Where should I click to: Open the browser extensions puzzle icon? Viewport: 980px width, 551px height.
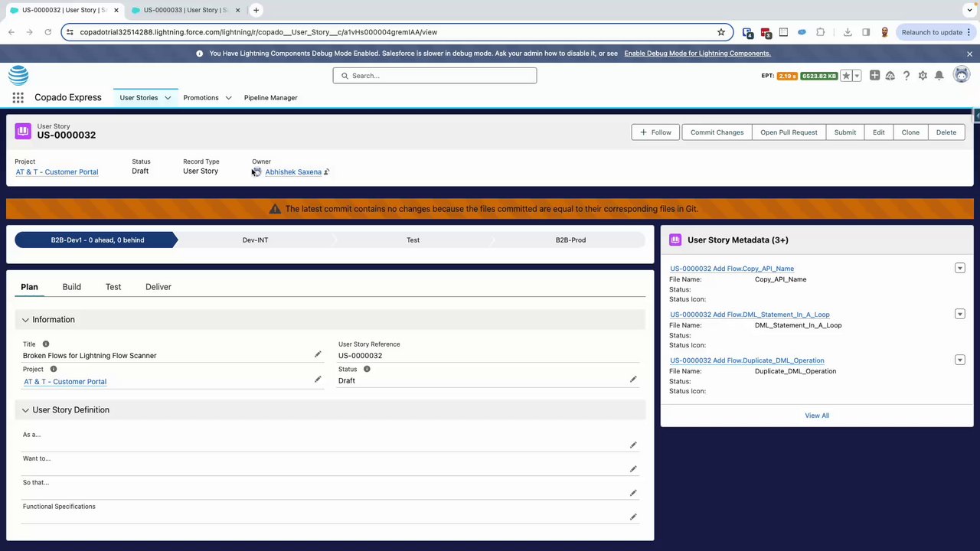tap(820, 32)
